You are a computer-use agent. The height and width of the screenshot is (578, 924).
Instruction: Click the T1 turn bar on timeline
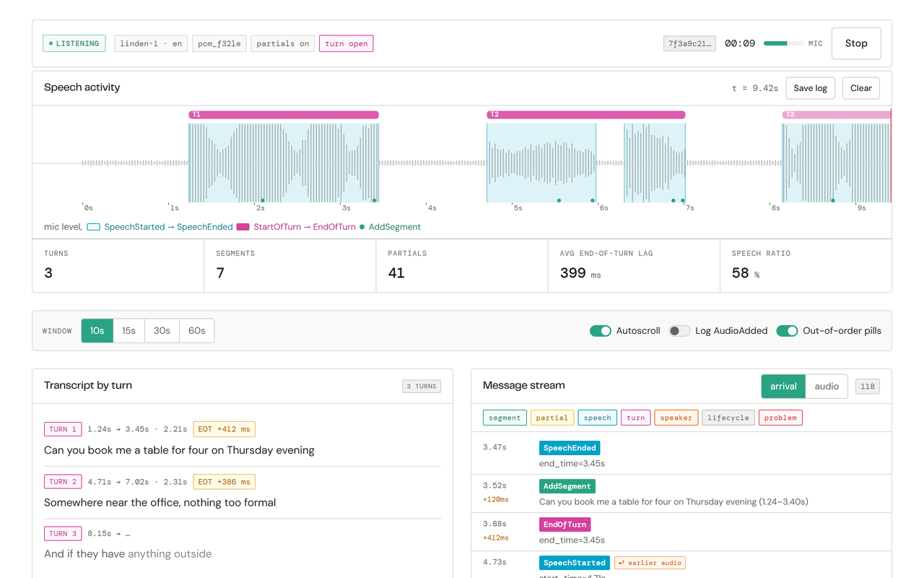pyautogui.click(x=284, y=114)
